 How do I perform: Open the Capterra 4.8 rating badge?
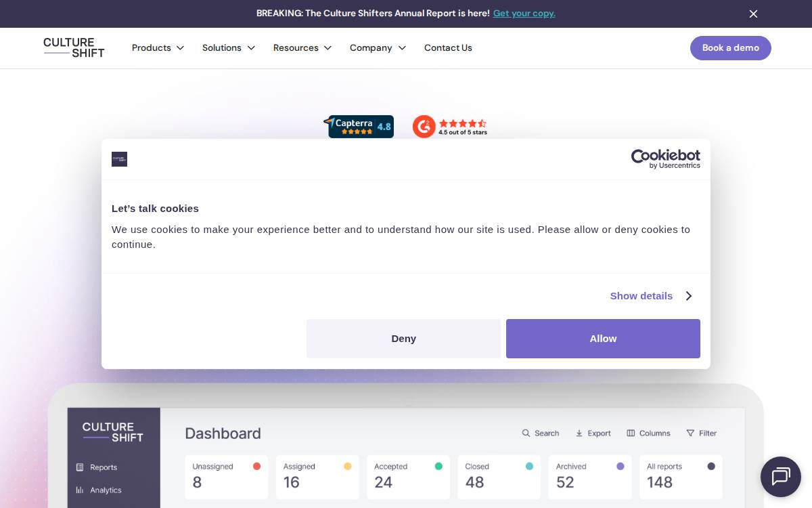[x=359, y=127]
